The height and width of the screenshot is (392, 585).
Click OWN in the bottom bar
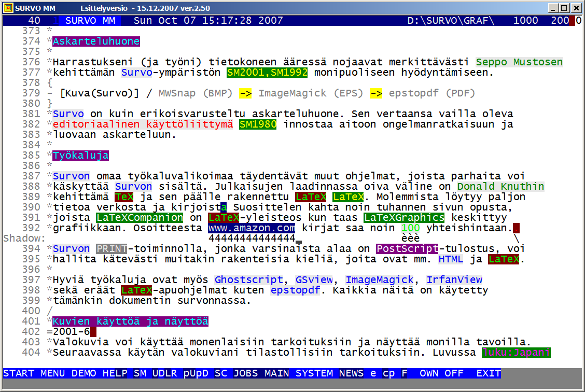(x=429, y=373)
